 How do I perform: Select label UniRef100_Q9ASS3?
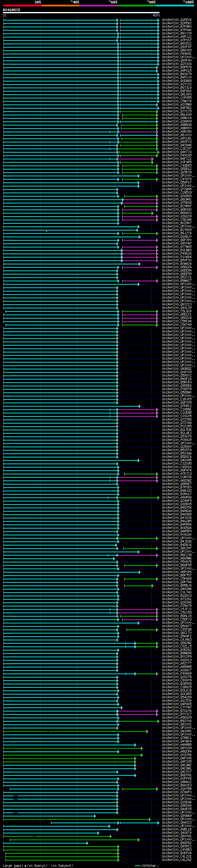(177, 822)
